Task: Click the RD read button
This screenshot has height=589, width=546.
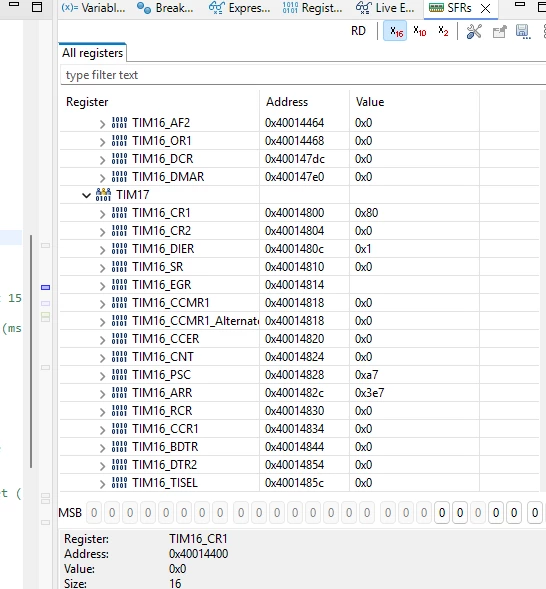Action: (x=358, y=31)
